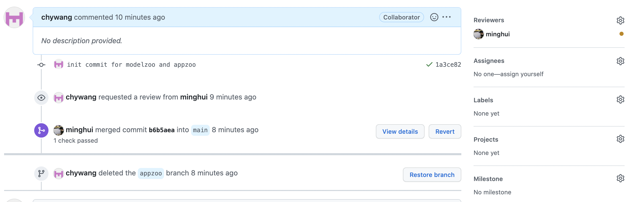The width and height of the screenshot is (644, 202).
Task: Click the purple merged icon
Action: (41, 130)
